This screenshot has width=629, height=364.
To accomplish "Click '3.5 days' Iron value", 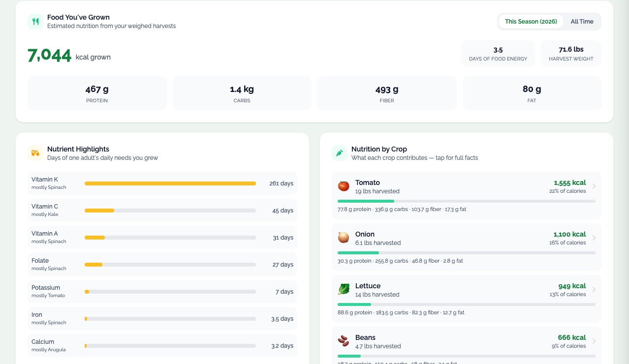I will 283,319.
